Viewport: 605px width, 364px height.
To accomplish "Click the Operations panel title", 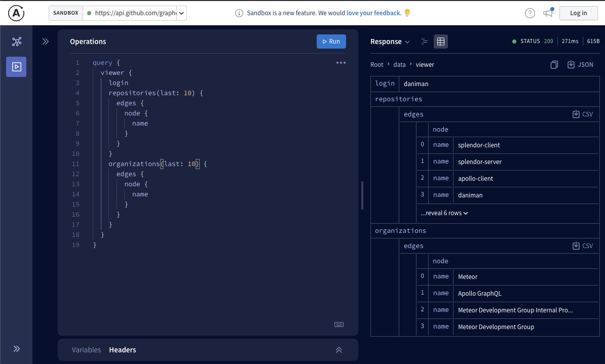I will 88,42.
